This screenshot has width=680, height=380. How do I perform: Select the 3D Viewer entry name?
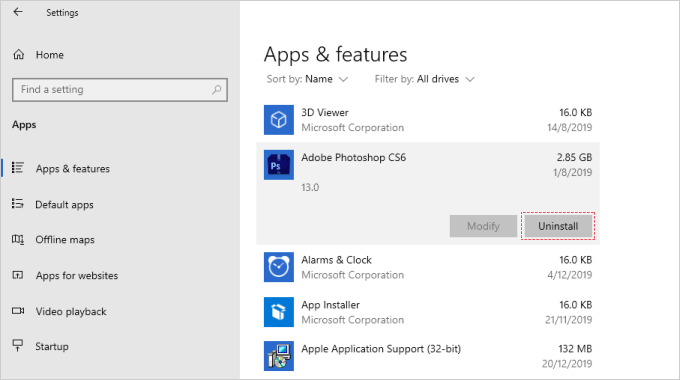point(325,113)
